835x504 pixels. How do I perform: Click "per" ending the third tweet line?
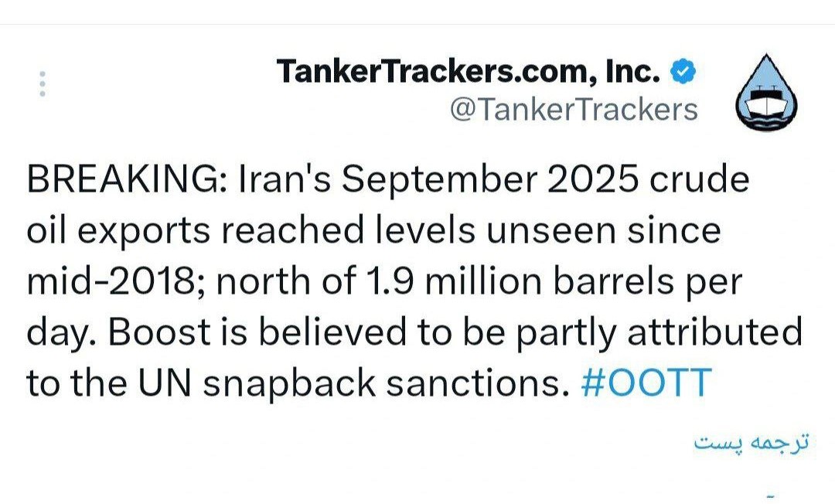(716, 284)
